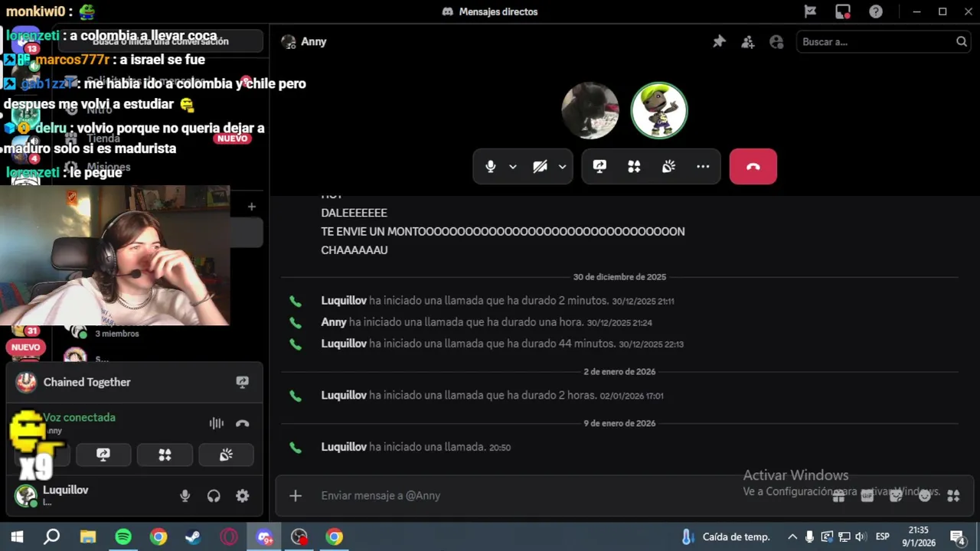Viewport: 980px width, 551px height.
Task: Click Luquillov name on 2 horas call
Action: (x=344, y=396)
